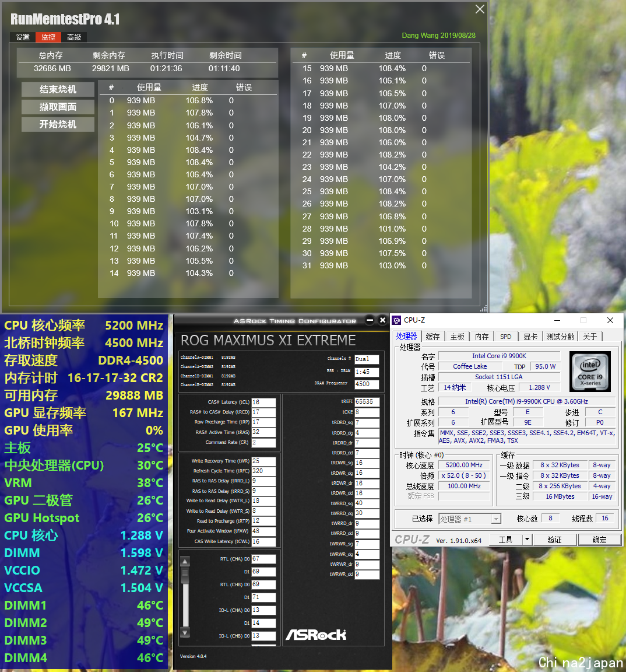
Task: Switch to the 监控 tab in RunMemtestPro
Action: (48, 37)
